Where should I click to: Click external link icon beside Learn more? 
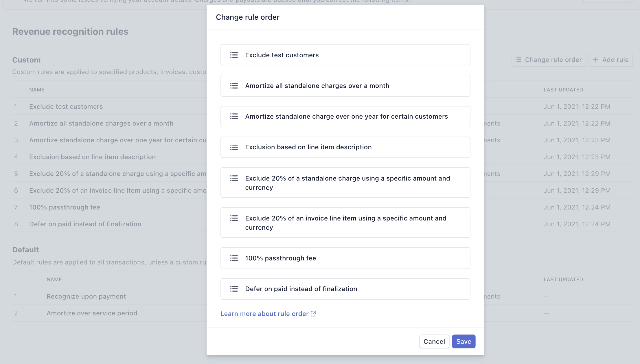[x=313, y=314]
